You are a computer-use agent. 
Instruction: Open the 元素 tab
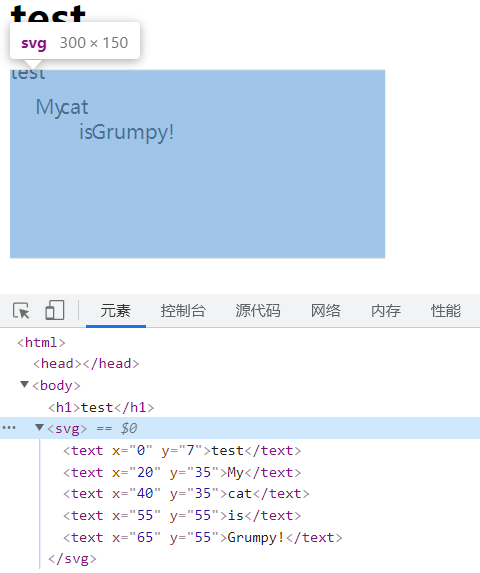116,311
